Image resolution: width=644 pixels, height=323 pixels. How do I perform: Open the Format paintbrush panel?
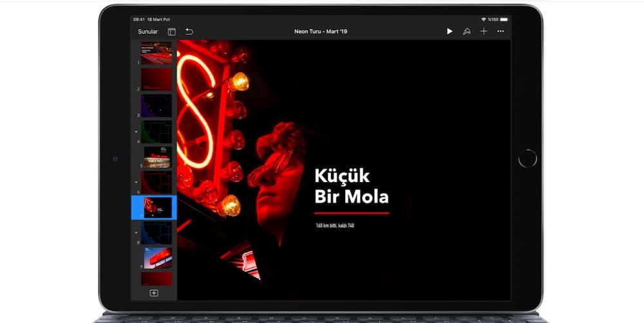[467, 32]
